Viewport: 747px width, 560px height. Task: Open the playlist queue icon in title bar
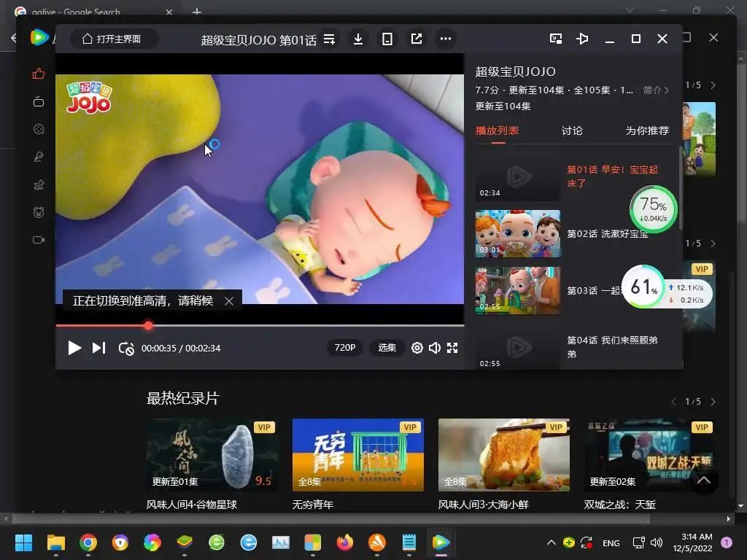click(329, 39)
